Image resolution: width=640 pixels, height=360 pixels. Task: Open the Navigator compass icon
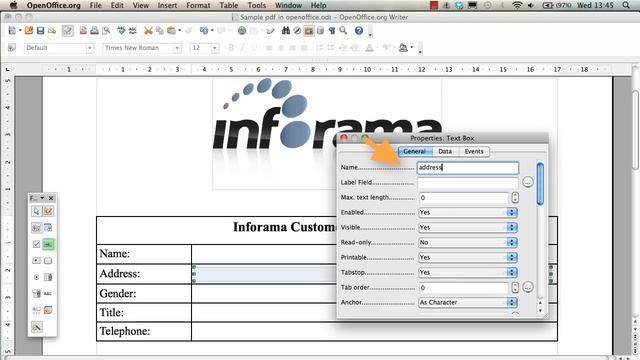click(297, 31)
